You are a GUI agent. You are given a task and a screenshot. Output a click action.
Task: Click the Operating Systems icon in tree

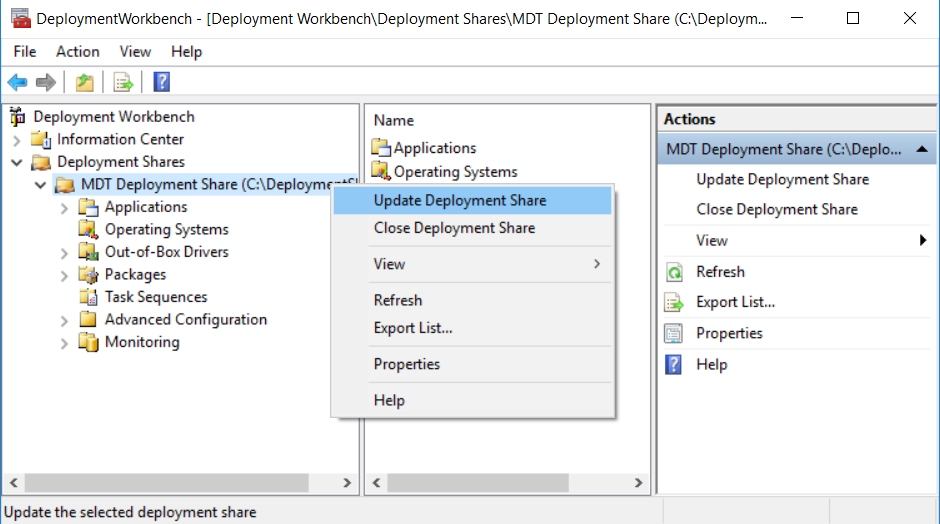88,230
